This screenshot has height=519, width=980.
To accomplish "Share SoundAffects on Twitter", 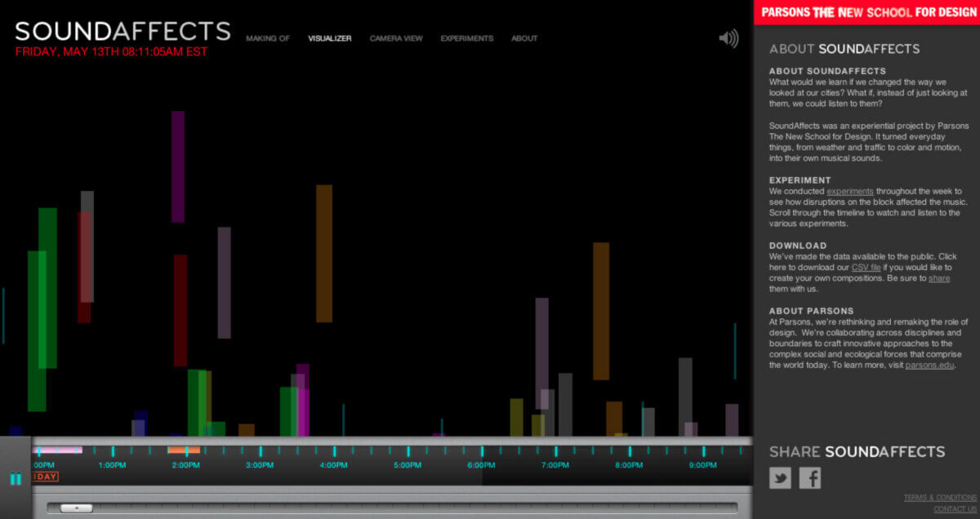I will (780, 478).
